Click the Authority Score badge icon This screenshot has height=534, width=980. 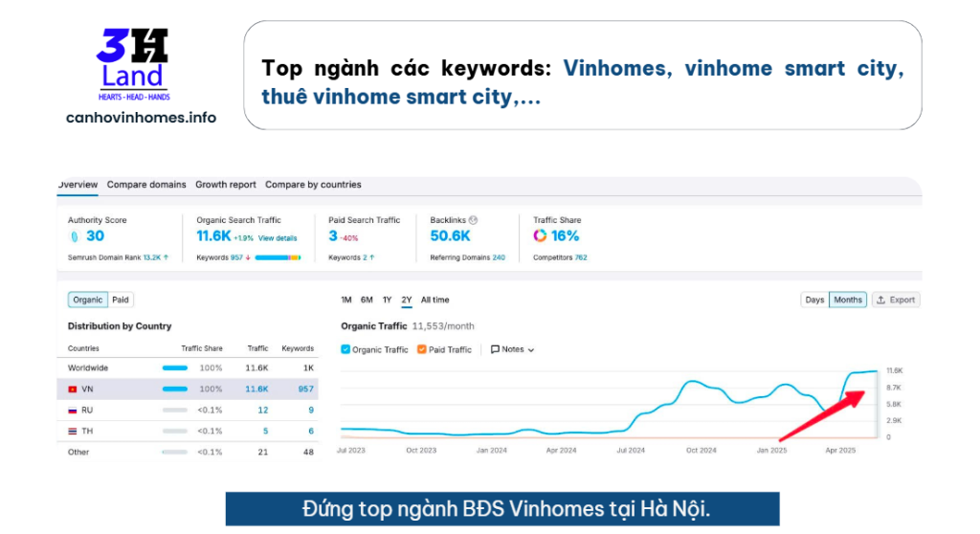[75, 236]
